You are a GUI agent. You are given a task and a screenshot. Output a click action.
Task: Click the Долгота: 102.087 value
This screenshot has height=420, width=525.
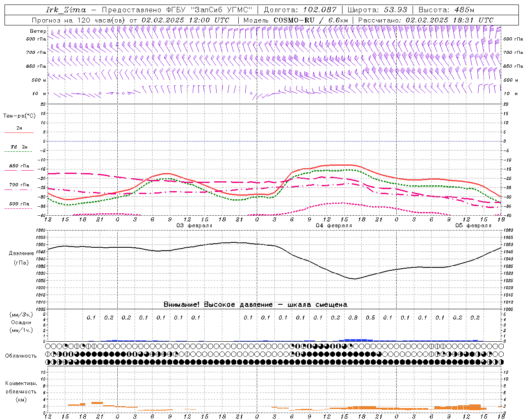[300, 10]
